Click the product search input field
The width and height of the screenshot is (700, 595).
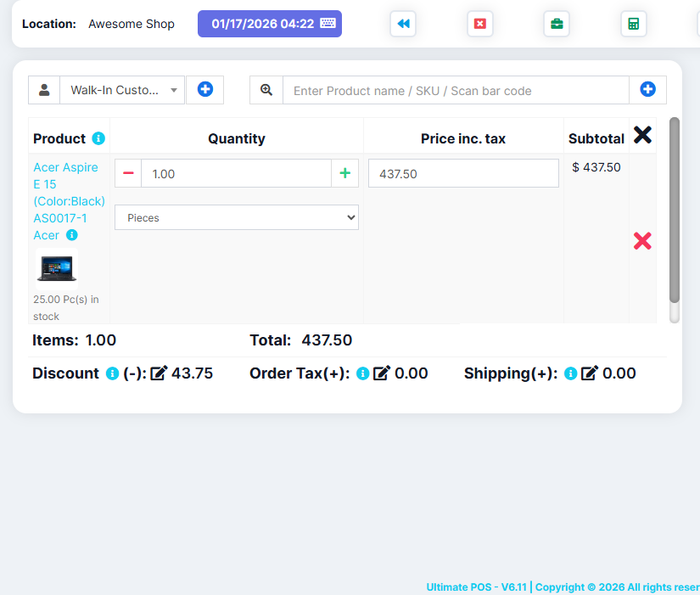[x=456, y=90]
